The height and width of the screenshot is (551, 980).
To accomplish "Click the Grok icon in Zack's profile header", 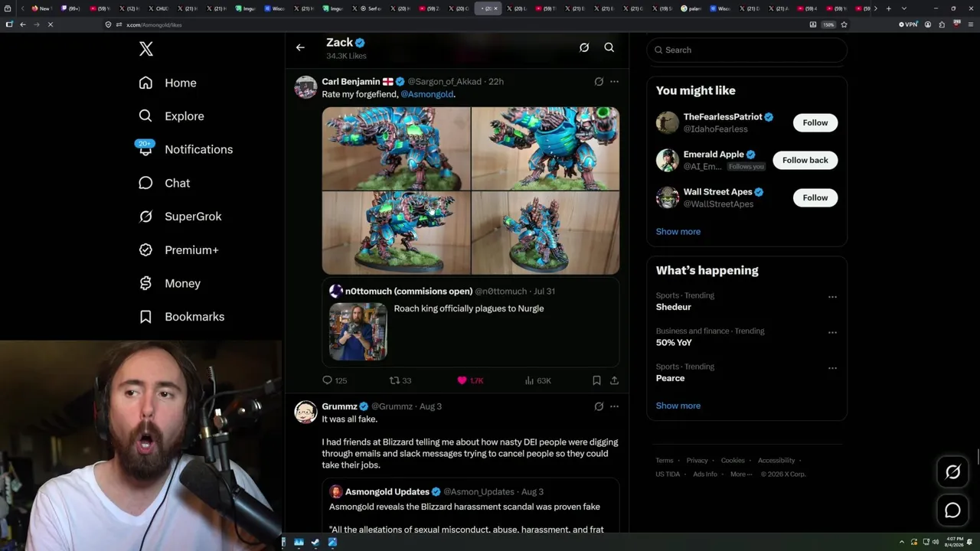I will (x=584, y=47).
